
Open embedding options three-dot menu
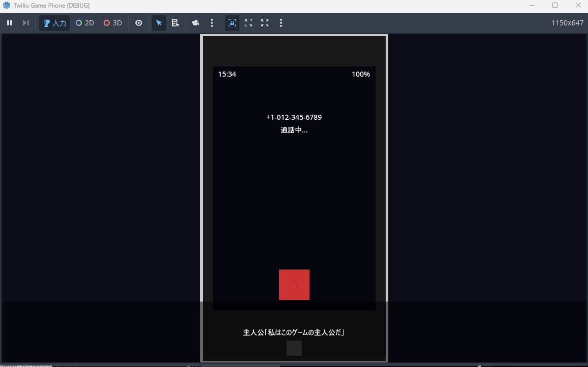point(281,23)
